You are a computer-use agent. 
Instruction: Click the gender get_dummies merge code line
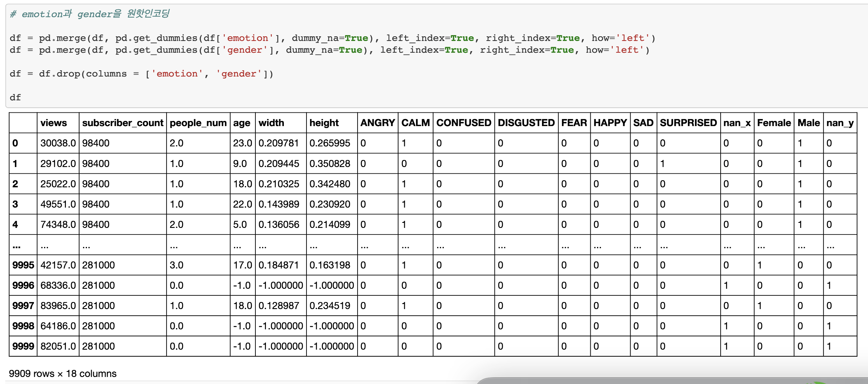[x=329, y=50]
